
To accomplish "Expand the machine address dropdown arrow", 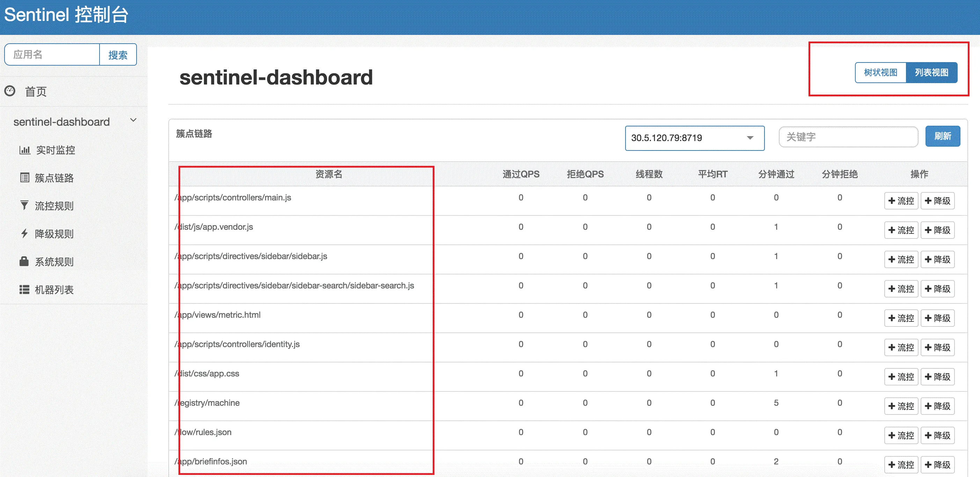I will (750, 138).
